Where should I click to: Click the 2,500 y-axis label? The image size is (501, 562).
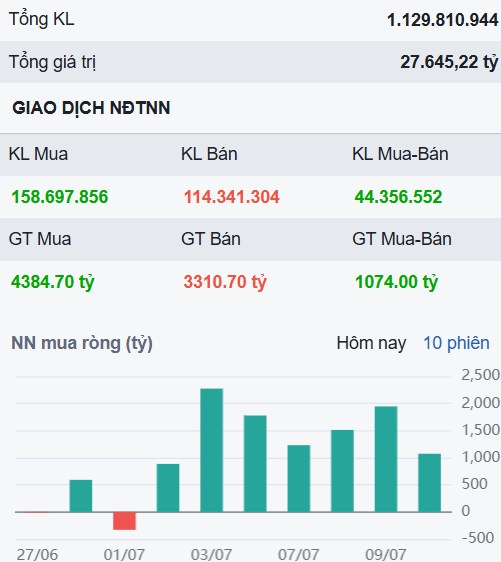(481, 375)
